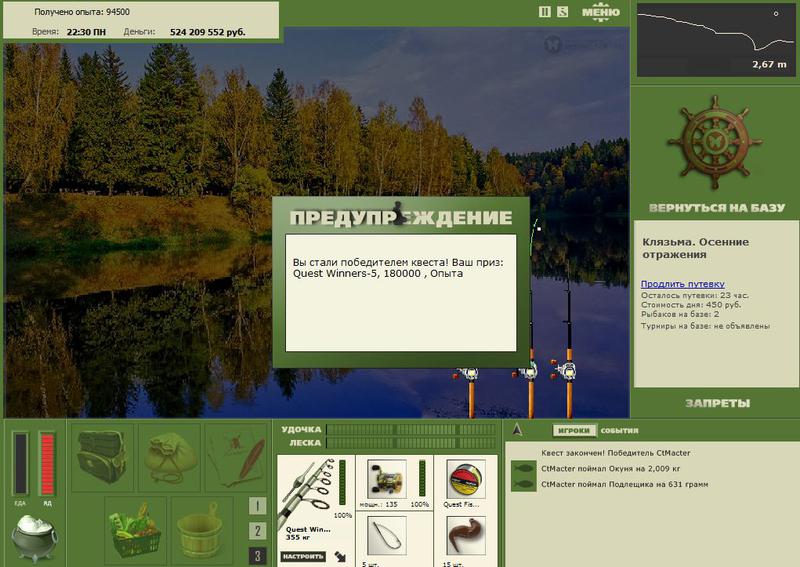Click 'CtMacter поймал Окуня на 2,009 кг'
800x567 pixels.
(611, 469)
